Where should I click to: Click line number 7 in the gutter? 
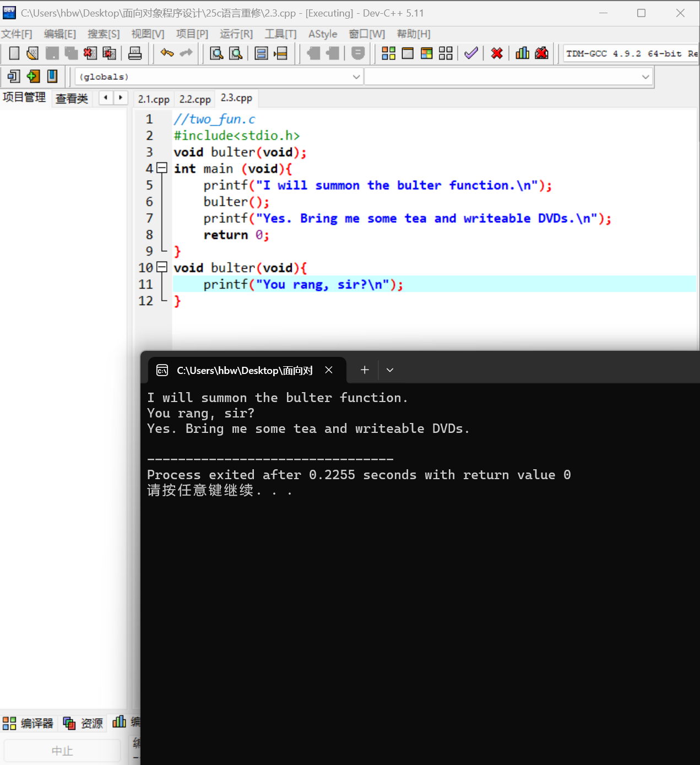tap(149, 218)
